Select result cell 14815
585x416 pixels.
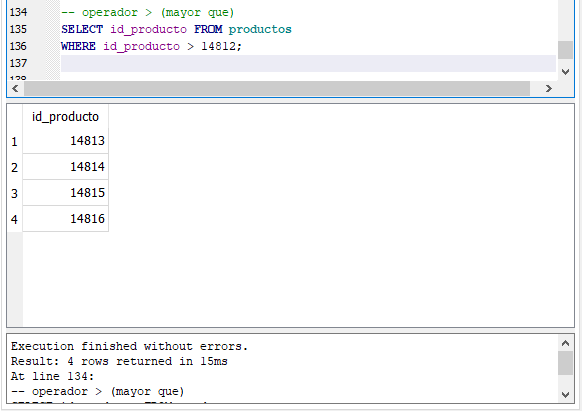[65, 193]
